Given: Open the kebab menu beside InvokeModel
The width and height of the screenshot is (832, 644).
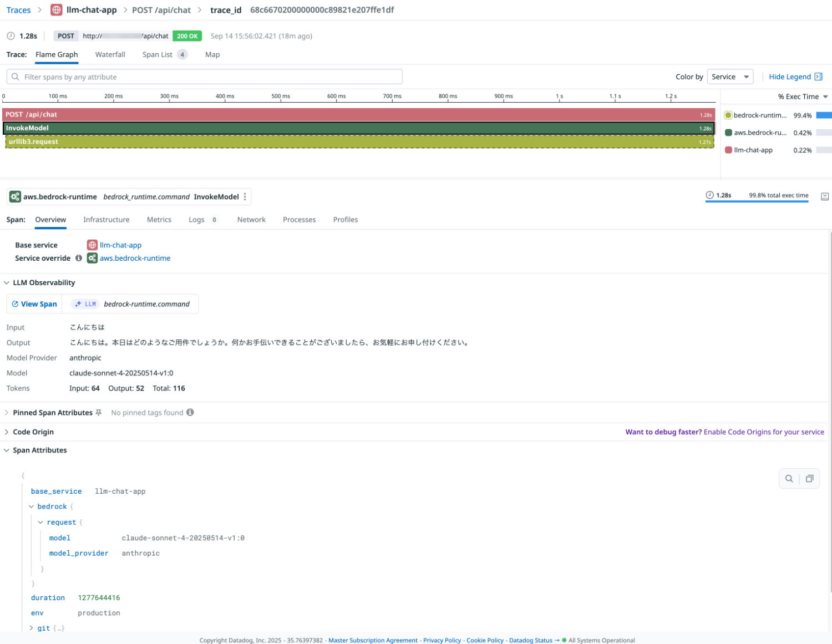Looking at the screenshot, I should point(245,196).
